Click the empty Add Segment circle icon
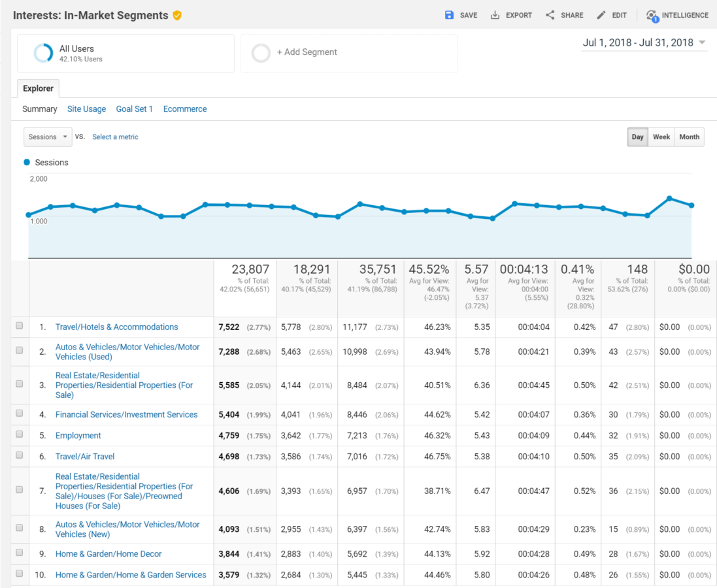Screen dimensions: 717x588 coord(261,53)
